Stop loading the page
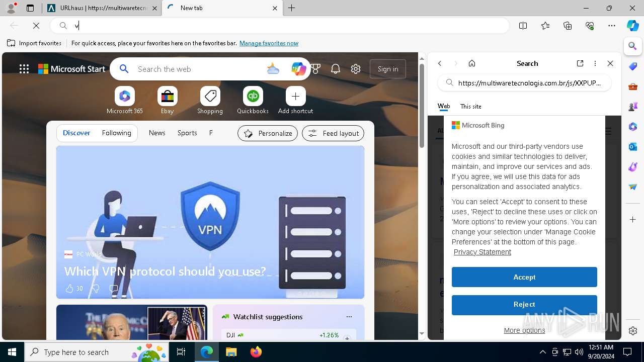The height and width of the screenshot is (362, 644). (36, 26)
